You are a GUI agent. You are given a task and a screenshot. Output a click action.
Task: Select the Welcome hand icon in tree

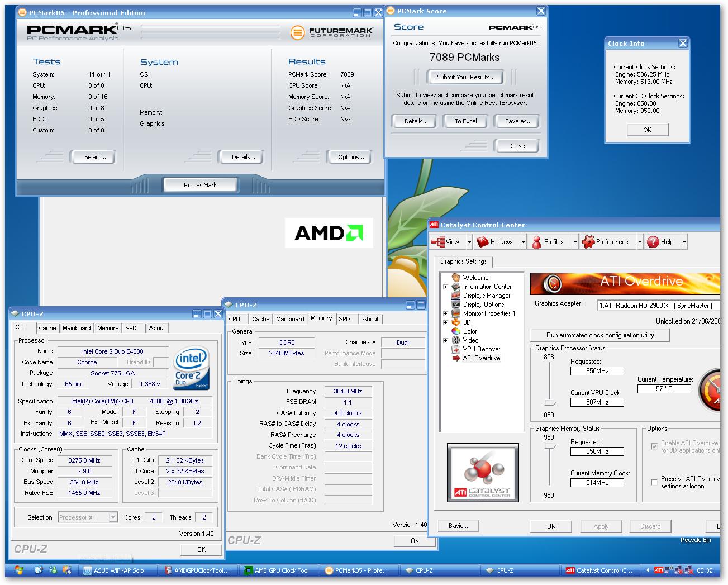pyautogui.click(x=456, y=277)
